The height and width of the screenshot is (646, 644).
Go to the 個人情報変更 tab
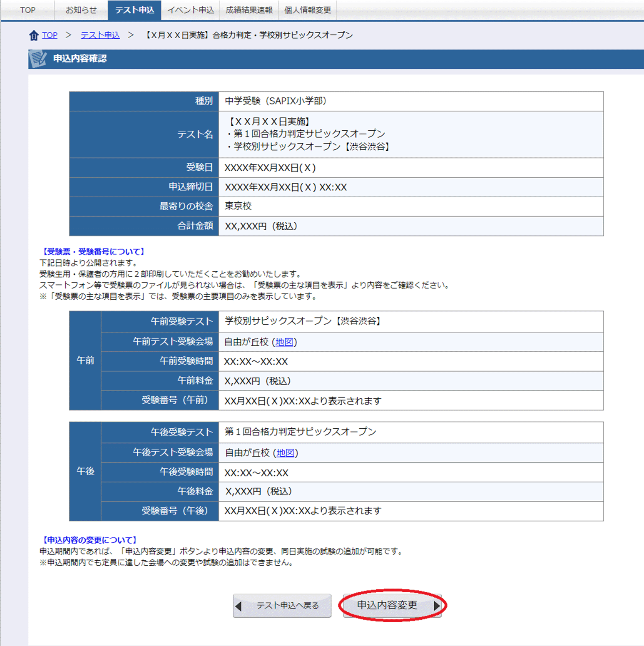point(308,10)
